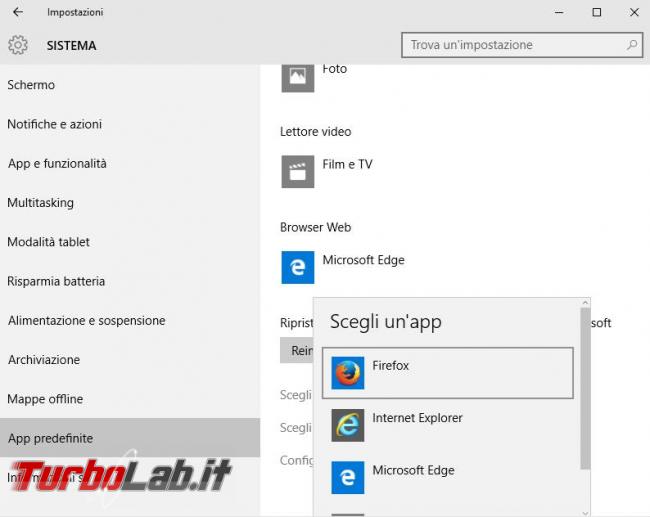This screenshot has width=650, height=517.
Task: Click Microsoft Edge label under Browser Web
Action: [x=364, y=260]
